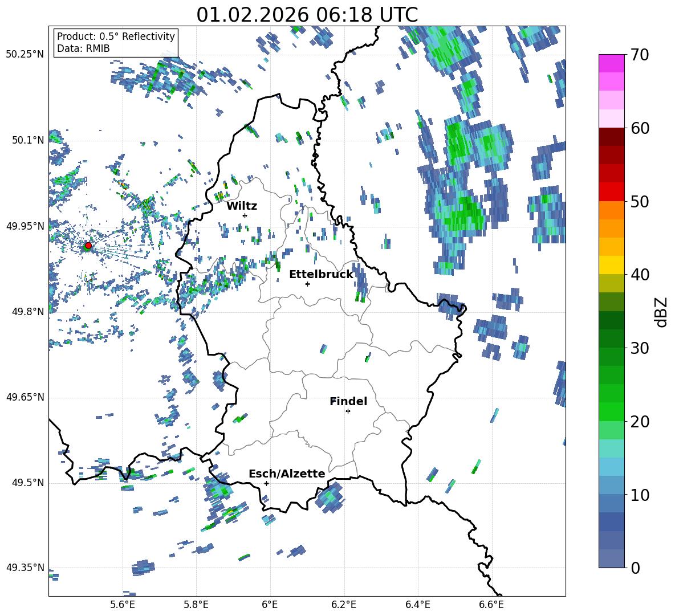This screenshot has height=616, width=675.
Task: Click the 49.65°N latitude label
Action: click(25, 397)
